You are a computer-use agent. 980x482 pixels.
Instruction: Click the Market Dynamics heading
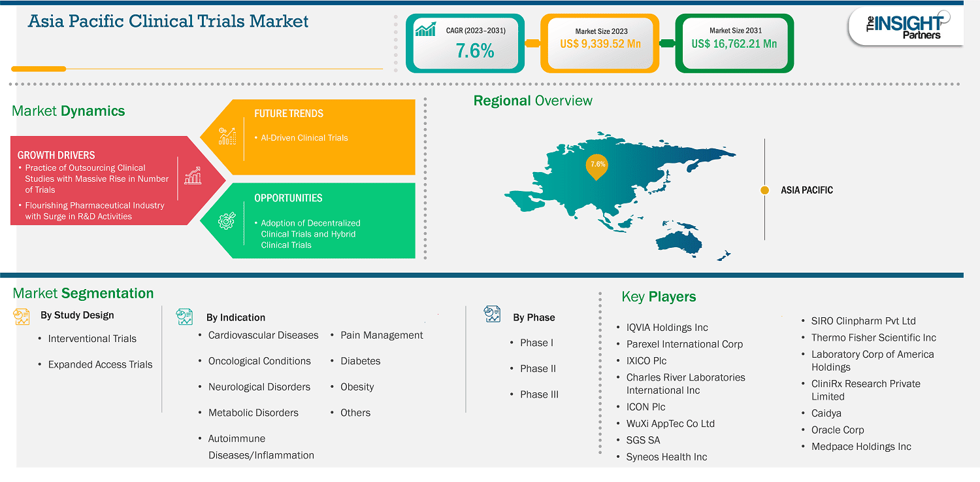69,111
